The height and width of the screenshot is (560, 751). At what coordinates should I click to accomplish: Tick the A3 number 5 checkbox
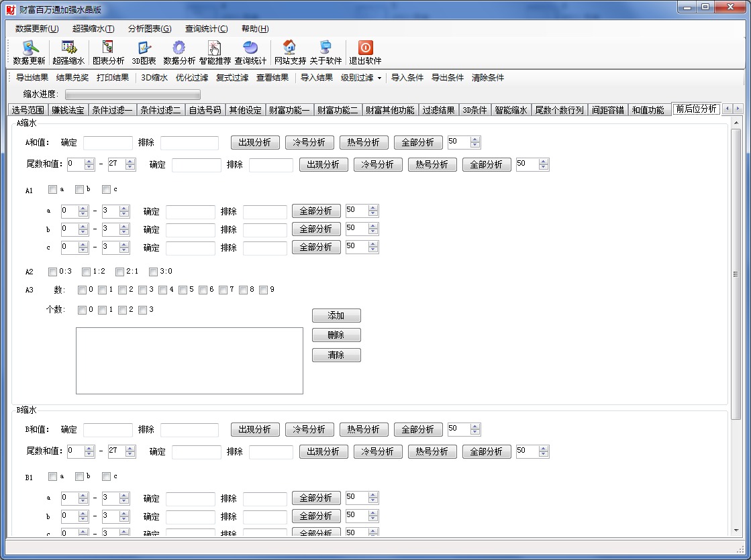pyautogui.click(x=183, y=290)
